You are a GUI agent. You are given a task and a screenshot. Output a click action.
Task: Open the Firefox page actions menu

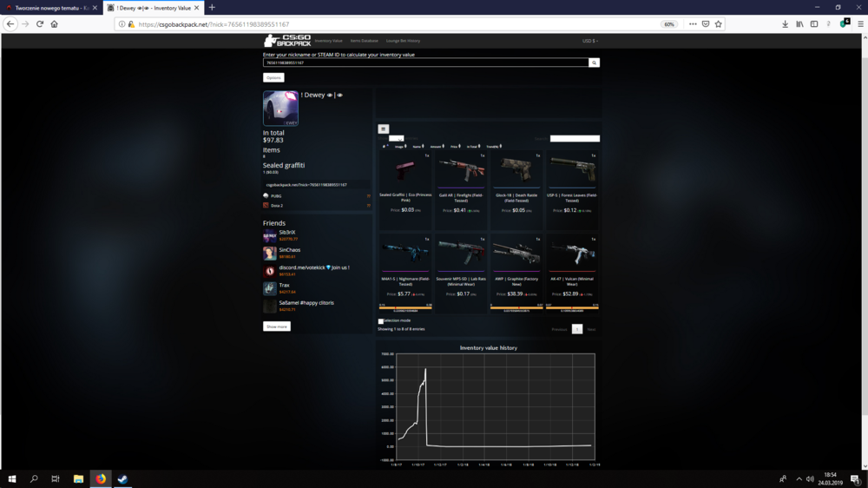[693, 23]
